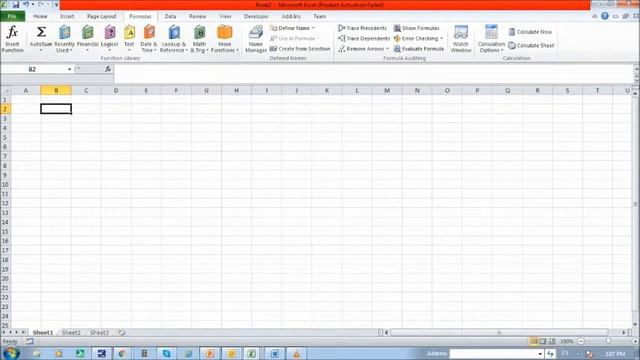The image size is (640, 360).
Task: Click Create from Selection
Action: coord(300,49)
